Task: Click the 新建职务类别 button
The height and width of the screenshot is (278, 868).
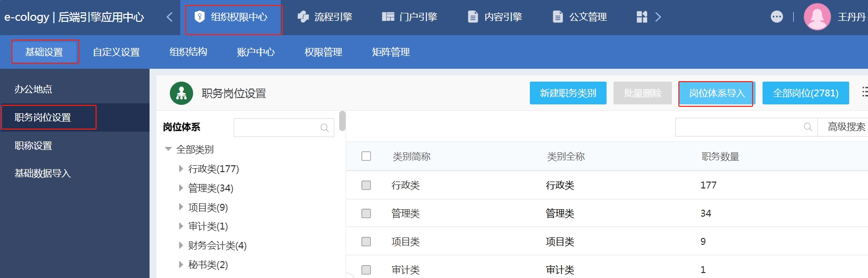Action: coord(568,93)
